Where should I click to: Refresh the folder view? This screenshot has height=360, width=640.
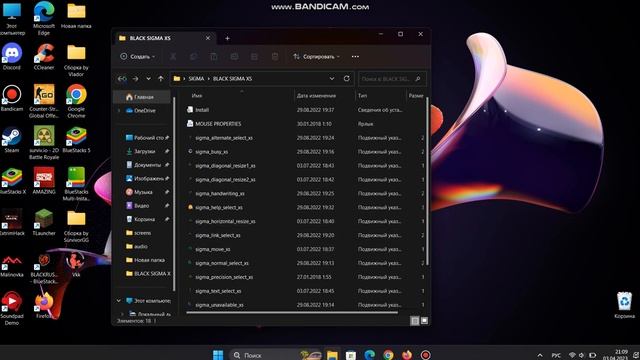pos(347,79)
